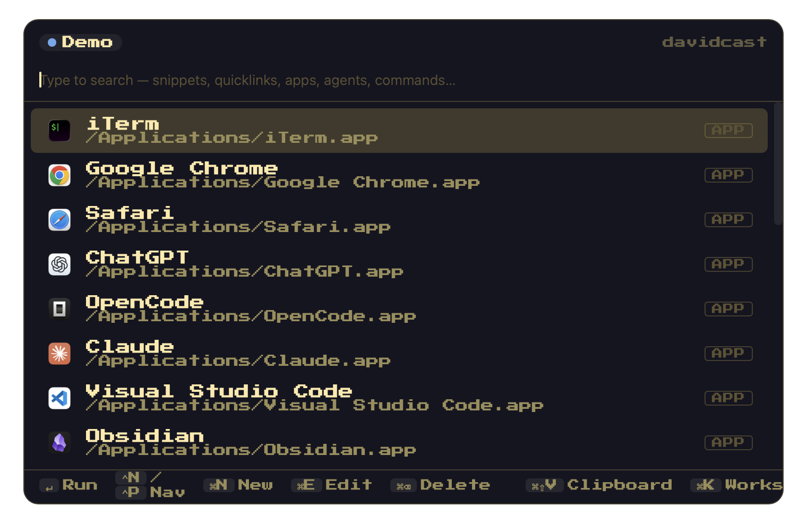Click the New action label

coord(255,485)
